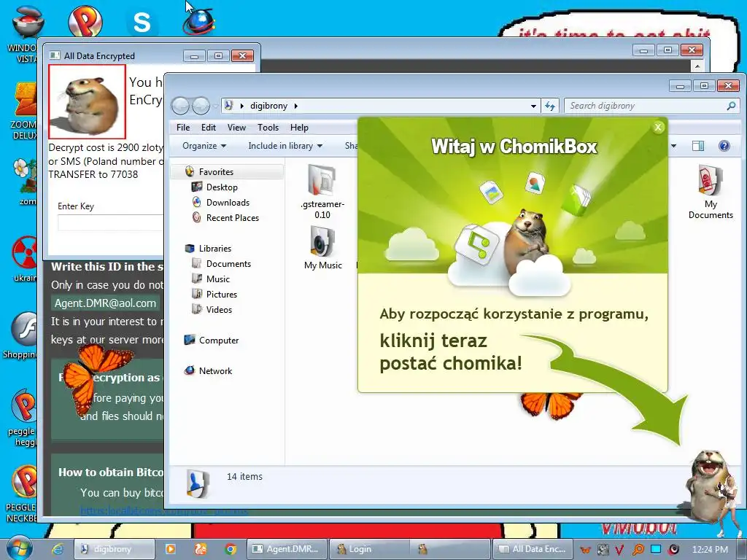The width and height of the screenshot is (747, 560).
Task: Open the File menu
Action: [x=183, y=127]
